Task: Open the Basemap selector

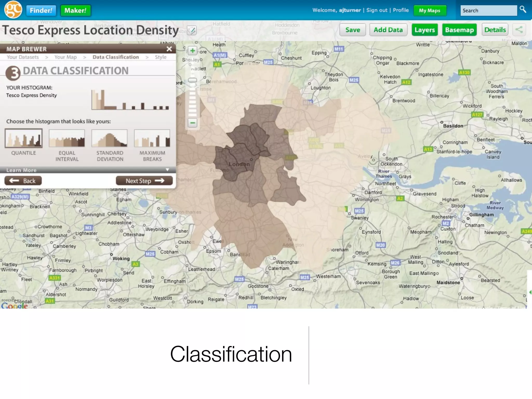Action: 459,30
